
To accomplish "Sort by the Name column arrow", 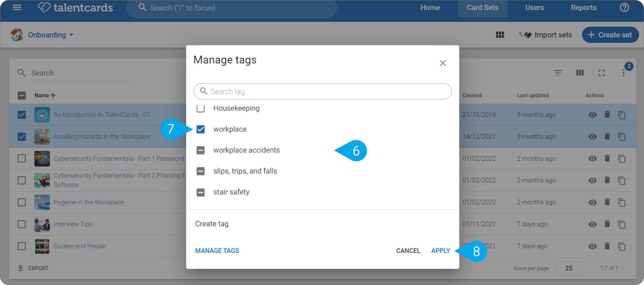I will pos(53,96).
